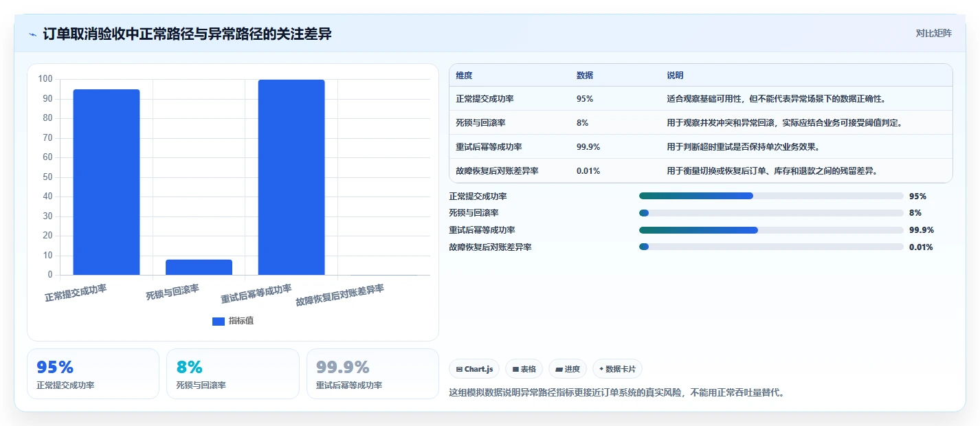
Task: Click 故障恢复后对账差异率 label in progress list
Action: pos(490,247)
